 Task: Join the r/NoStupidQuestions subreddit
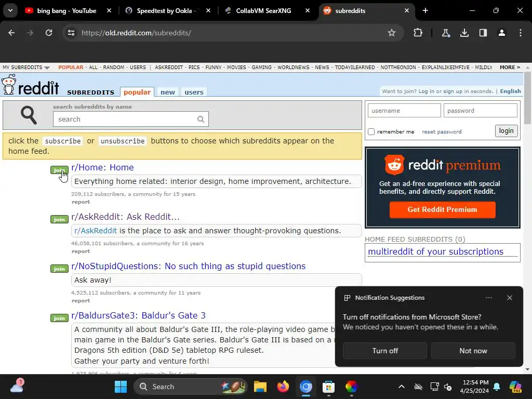pos(59,269)
